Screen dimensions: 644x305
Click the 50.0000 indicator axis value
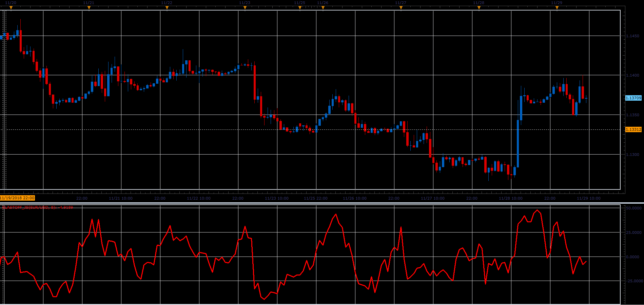(634, 208)
